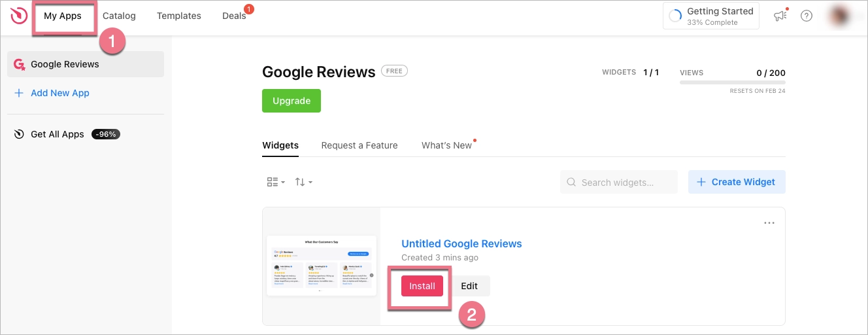
Task: Open the announcements megaphone icon
Action: click(x=780, y=16)
